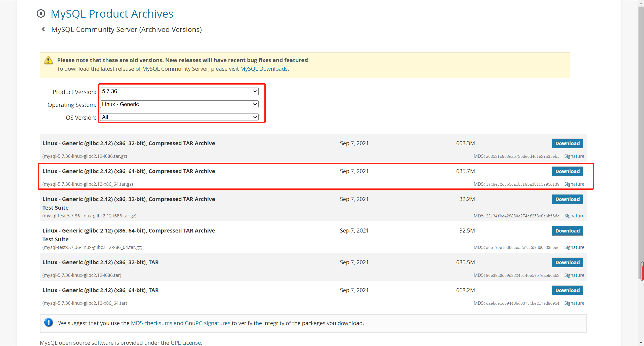The width and height of the screenshot is (644, 346).
Task: Download mysql-5.7.36-linux-glibc2.12-x86_64.tar
Action: [x=568, y=290]
